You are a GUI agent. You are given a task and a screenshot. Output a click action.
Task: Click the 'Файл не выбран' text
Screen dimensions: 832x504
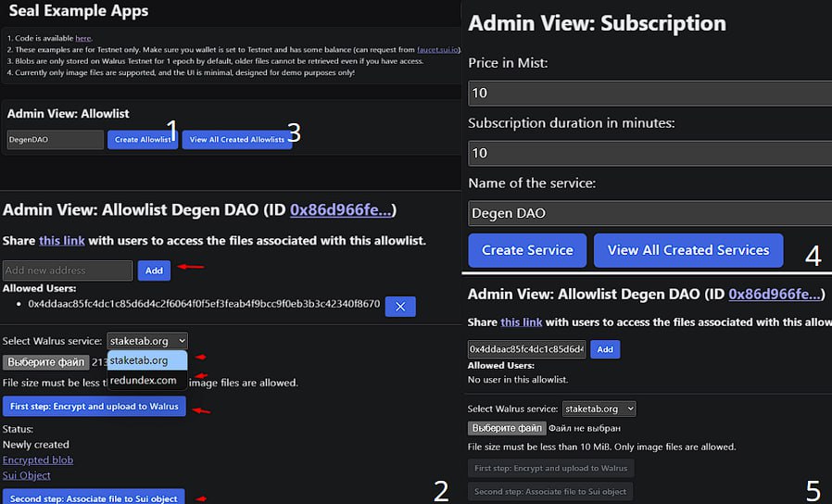click(x=585, y=428)
